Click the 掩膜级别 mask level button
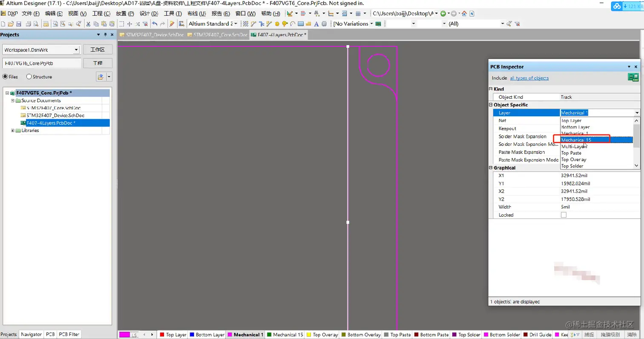The width and height of the screenshot is (644, 339). point(610,335)
